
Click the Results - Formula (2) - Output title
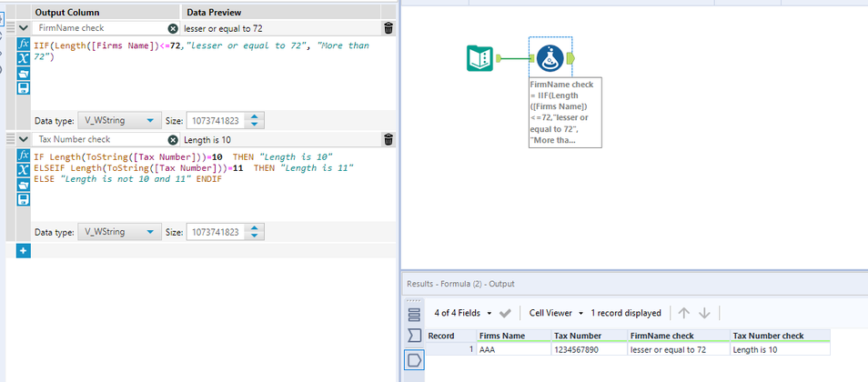(x=460, y=284)
